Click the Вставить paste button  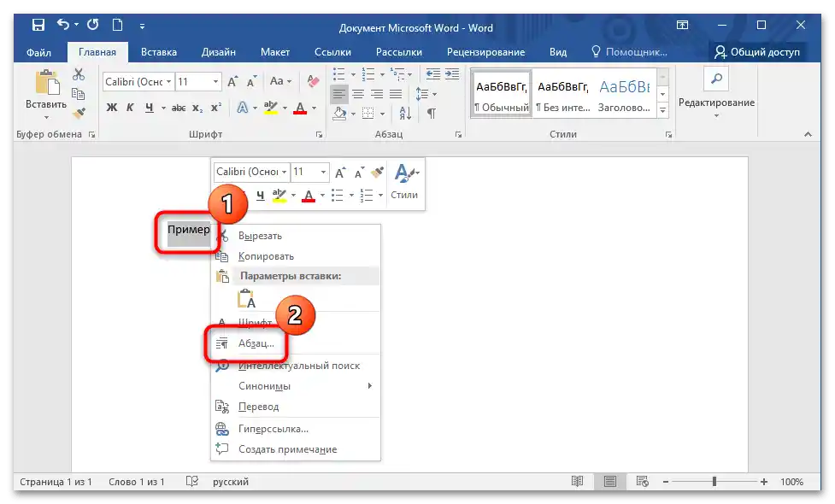[46, 95]
